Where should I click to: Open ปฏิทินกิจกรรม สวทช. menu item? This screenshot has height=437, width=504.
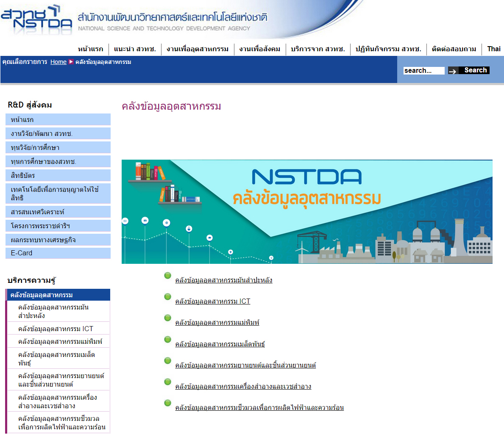click(388, 49)
